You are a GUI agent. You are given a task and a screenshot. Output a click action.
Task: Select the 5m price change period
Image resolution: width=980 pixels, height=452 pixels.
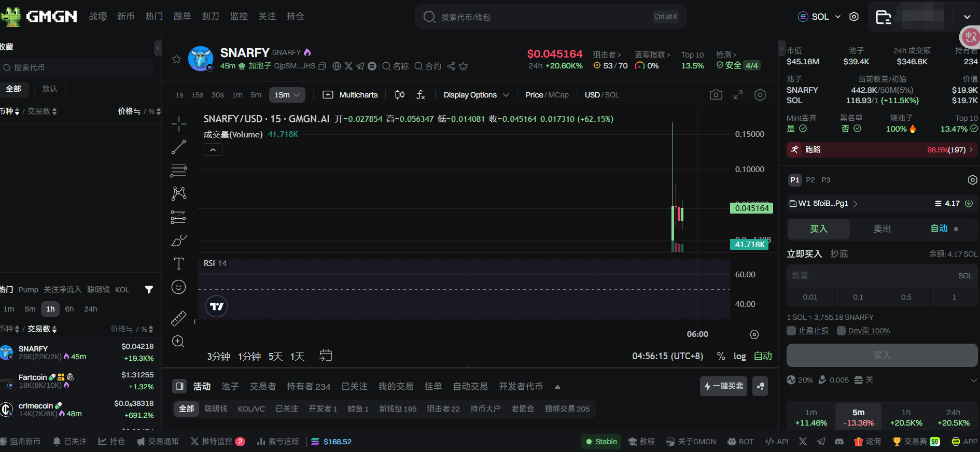[859, 417]
